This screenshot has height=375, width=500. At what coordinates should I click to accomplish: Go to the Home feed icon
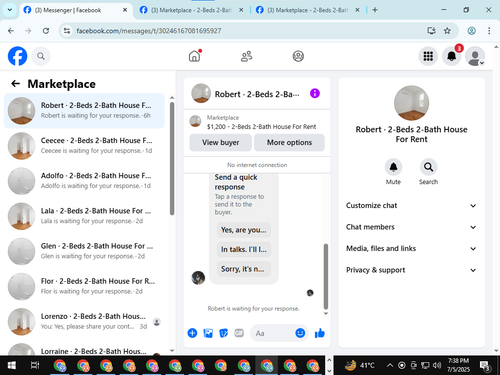[x=194, y=56]
